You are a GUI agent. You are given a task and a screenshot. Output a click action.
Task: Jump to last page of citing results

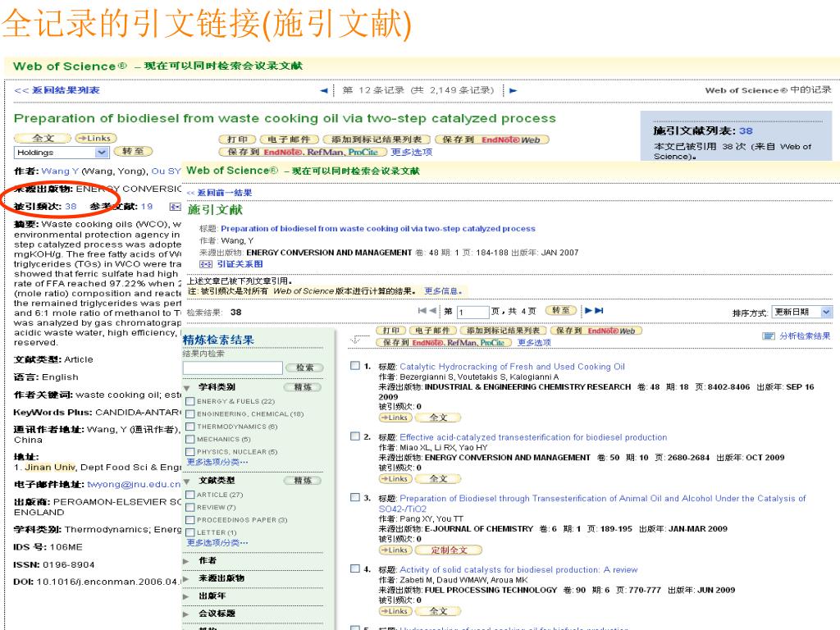[x=599, y=310]
